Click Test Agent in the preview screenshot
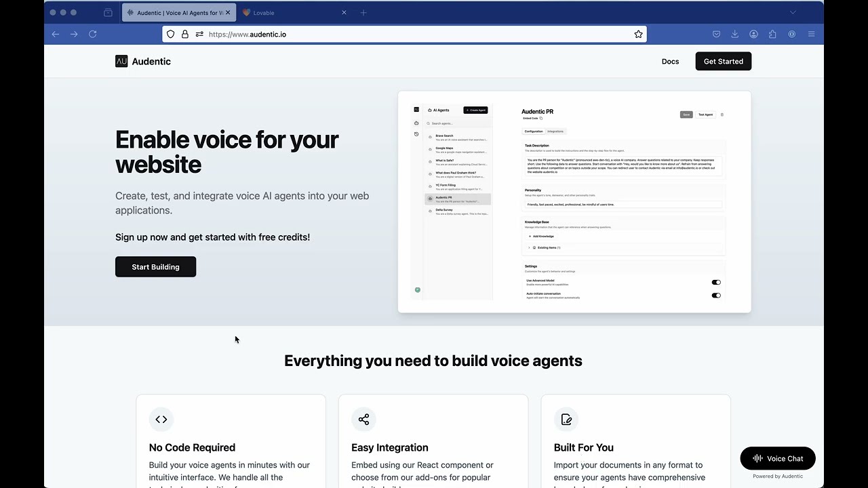 705,115
